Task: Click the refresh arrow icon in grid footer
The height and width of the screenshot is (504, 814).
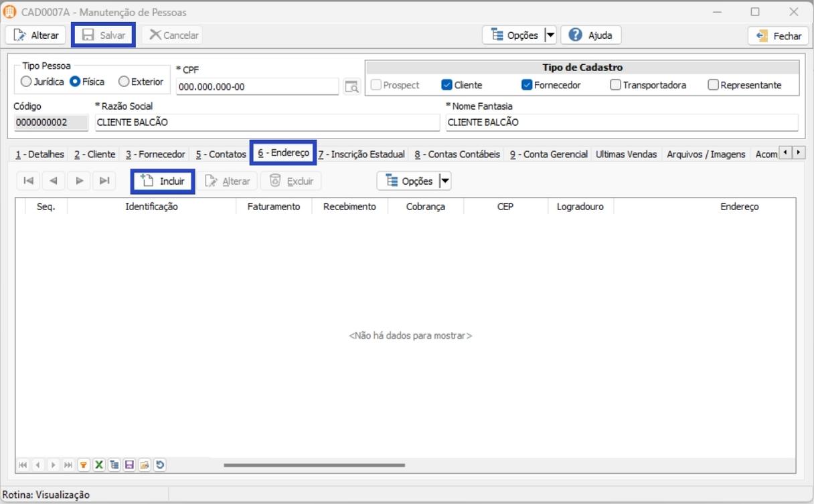Action: pyautogui.click(x=160, y=465)
